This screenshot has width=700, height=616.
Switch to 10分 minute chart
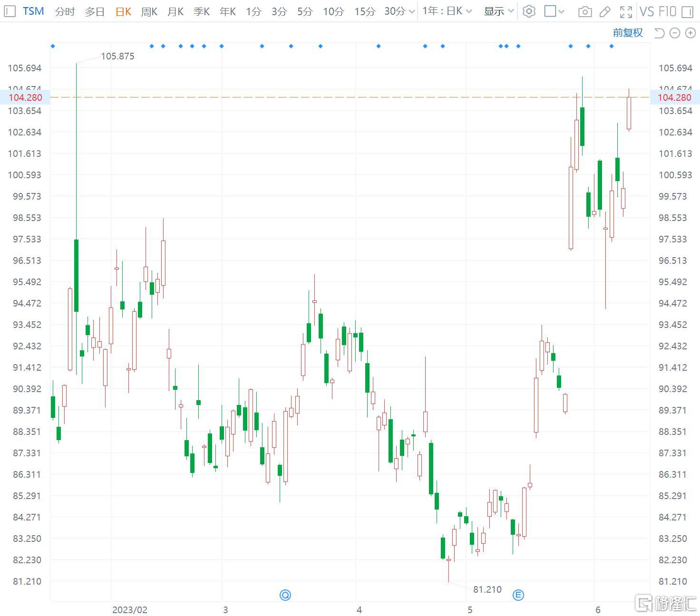(x=333, y=11)
